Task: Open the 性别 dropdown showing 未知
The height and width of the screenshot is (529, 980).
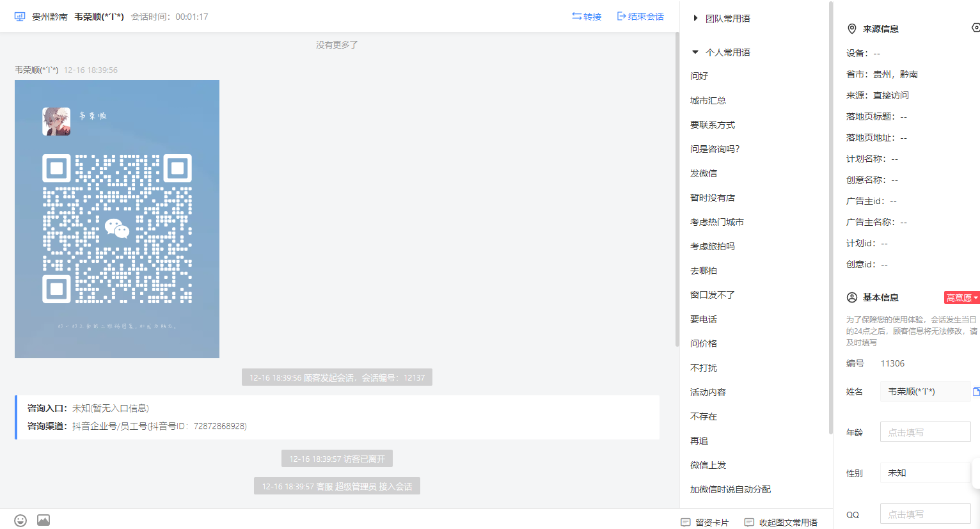Action: point(926,473)
